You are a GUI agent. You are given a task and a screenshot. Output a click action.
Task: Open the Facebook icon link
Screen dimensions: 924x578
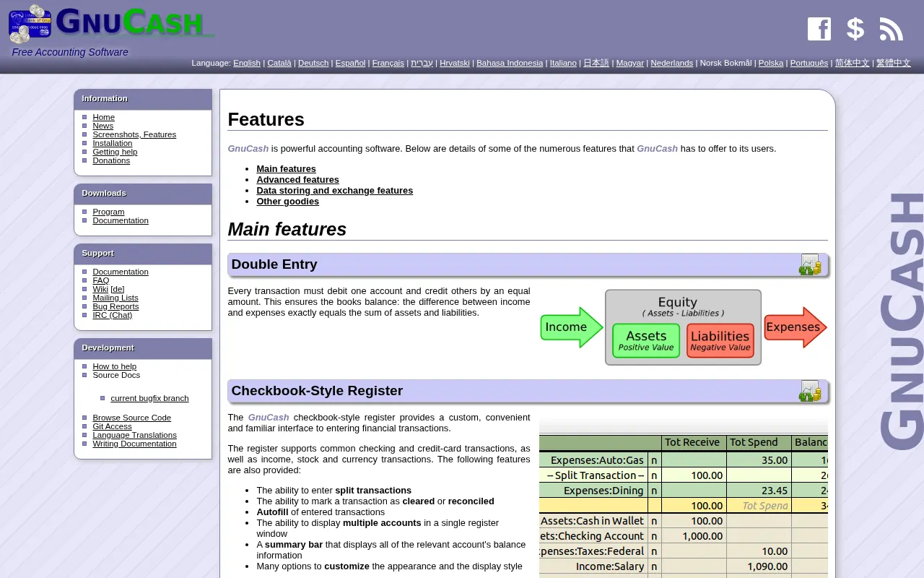[x=819, y=29]
